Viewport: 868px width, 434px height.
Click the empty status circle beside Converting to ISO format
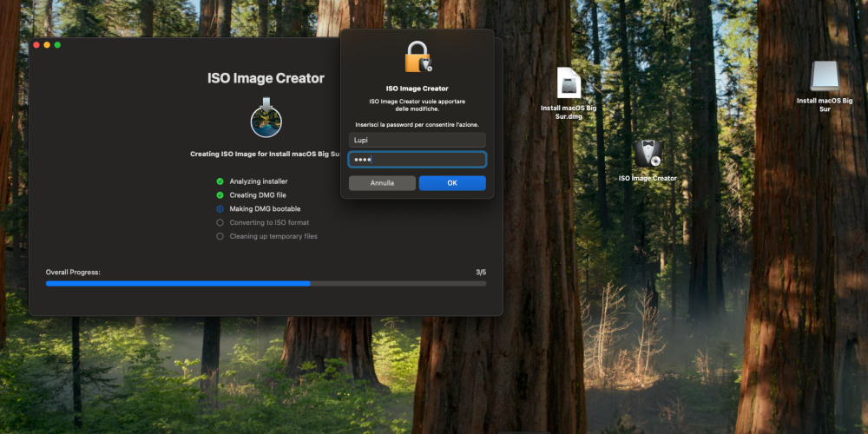pyautogui.click(x=220, y=222)
